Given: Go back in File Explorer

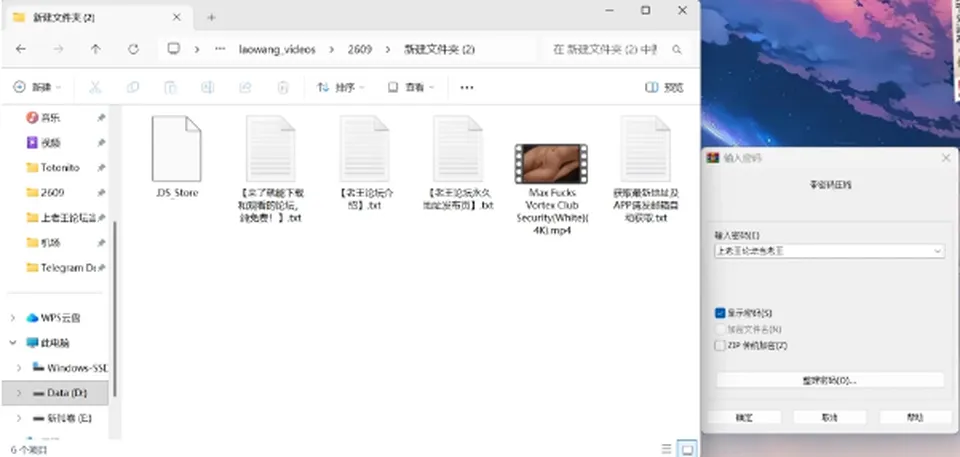Looking at the screenshot, I should 21,50.
